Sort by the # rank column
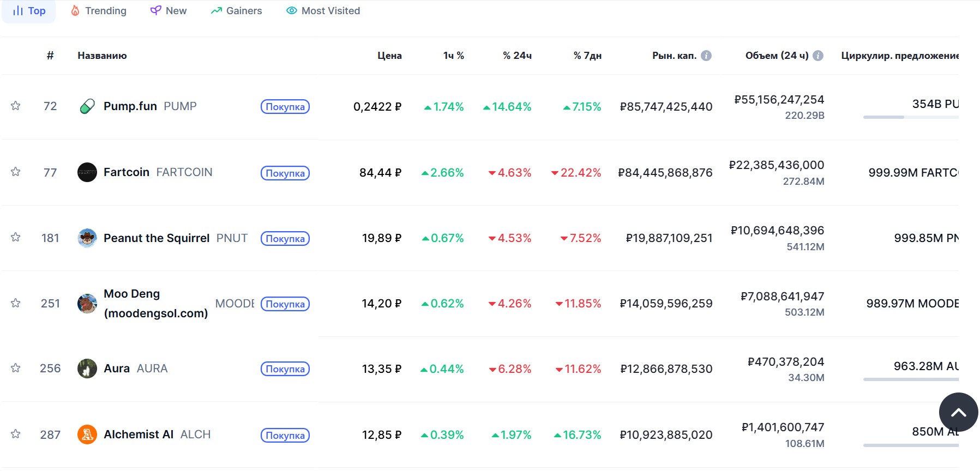This screenshot has height=471, width=980. (50, 56)
